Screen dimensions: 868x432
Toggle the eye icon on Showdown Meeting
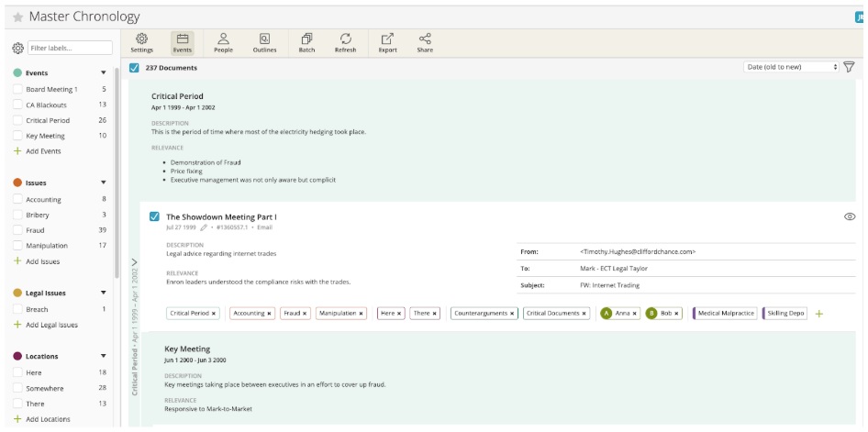tap(849, 216)
